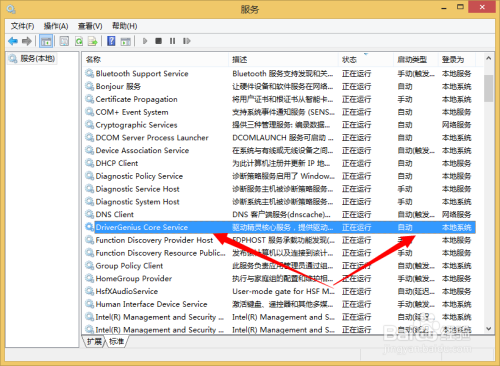Click gear icon beside Group Policy Client
This screenshot has width=500, height=366.
tap(89, 265)
